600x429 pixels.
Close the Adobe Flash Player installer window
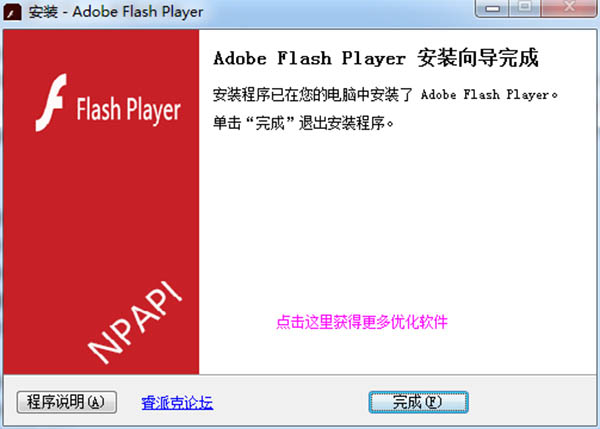[569, 8]
